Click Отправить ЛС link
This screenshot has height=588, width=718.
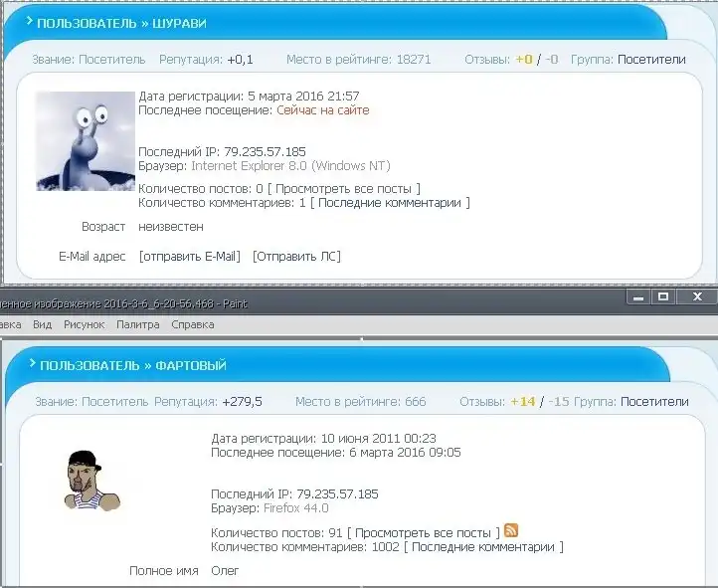tap(296, 257)
